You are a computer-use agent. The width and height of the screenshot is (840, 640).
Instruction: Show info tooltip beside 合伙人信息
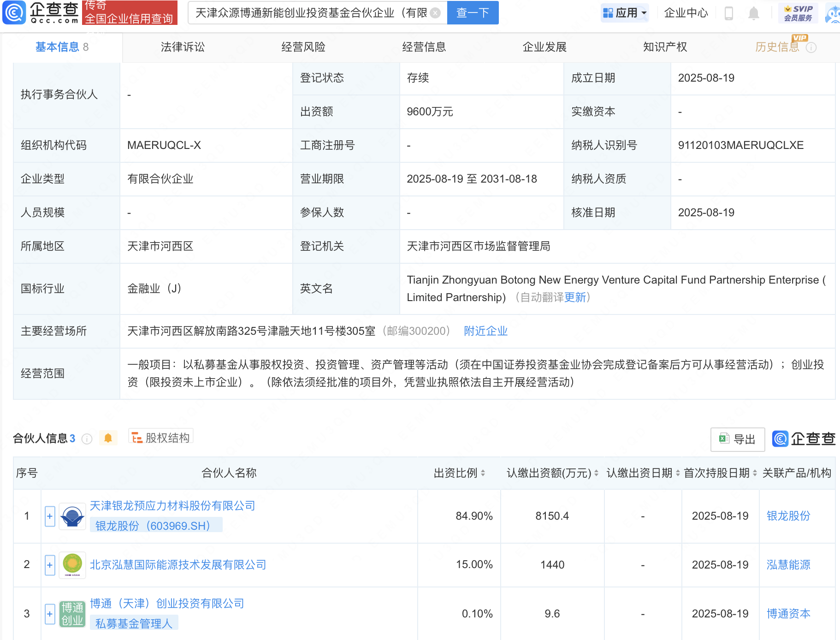pos(87,439)
